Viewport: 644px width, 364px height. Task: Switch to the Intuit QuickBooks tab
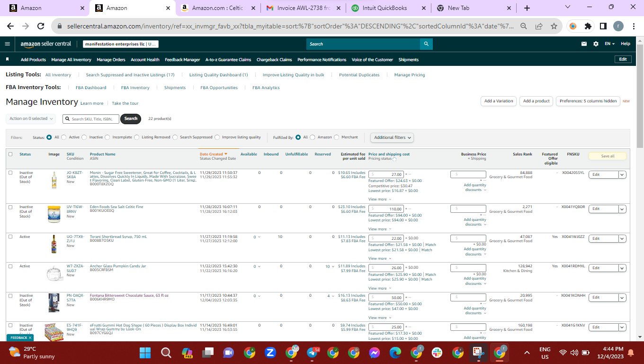click(x=388, y=8)
